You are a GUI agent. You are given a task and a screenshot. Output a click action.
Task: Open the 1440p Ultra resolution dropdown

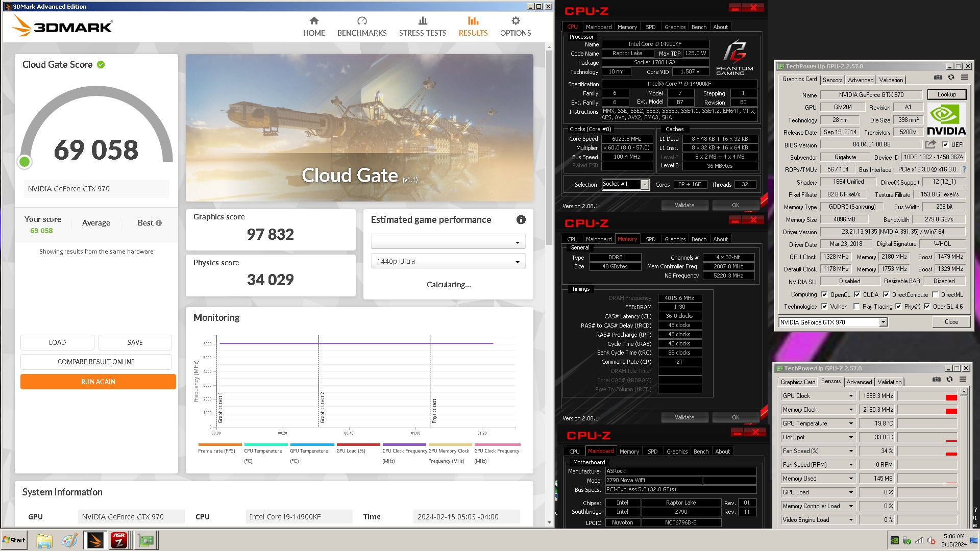click(x=448, y=261)
